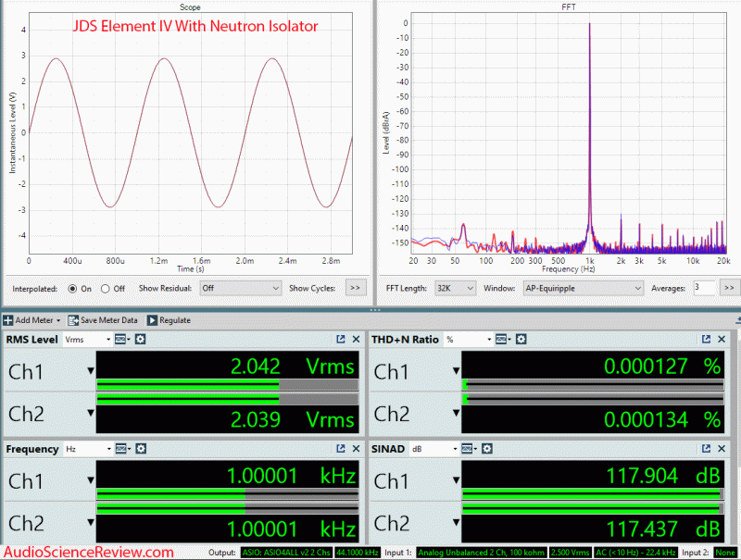
Task: Click the Regulate button label
Action: click(175, 320)
